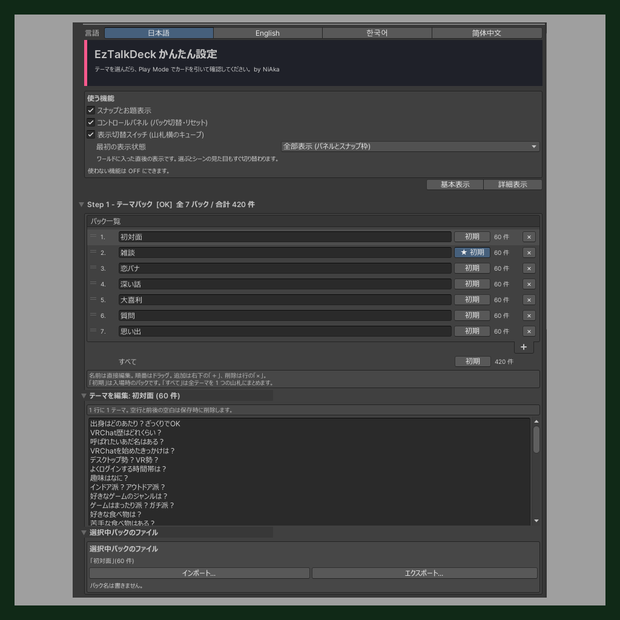Select the 한국어 language tab
This screenshot has height=620, width=620.
click(377, 33)
